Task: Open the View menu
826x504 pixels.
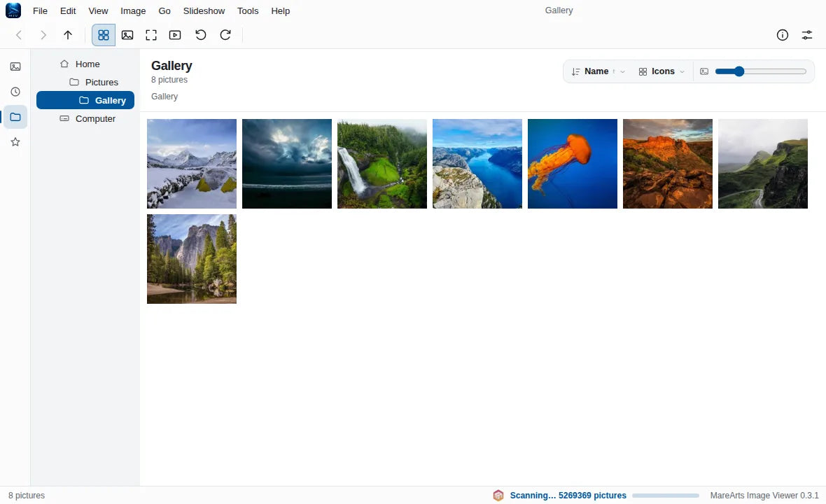Action: coord(98,10)
